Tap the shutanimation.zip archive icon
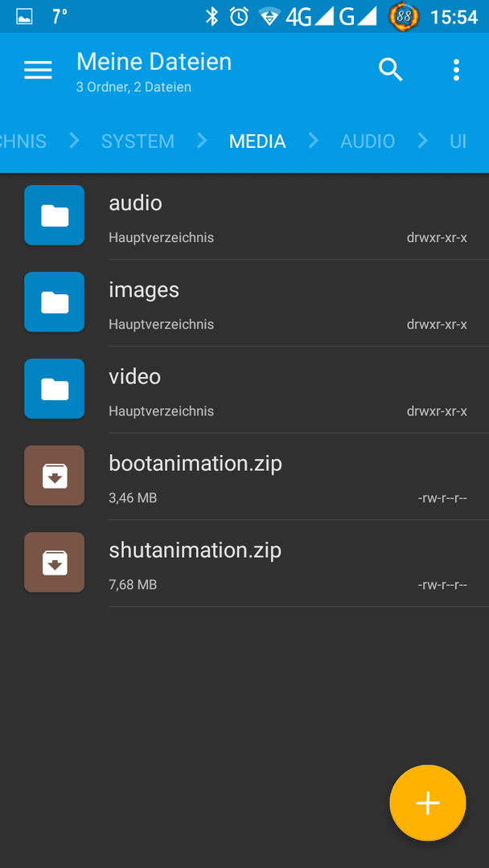This screenshot has width=489, height=868. pyautogui.click(x=54, y=563)
